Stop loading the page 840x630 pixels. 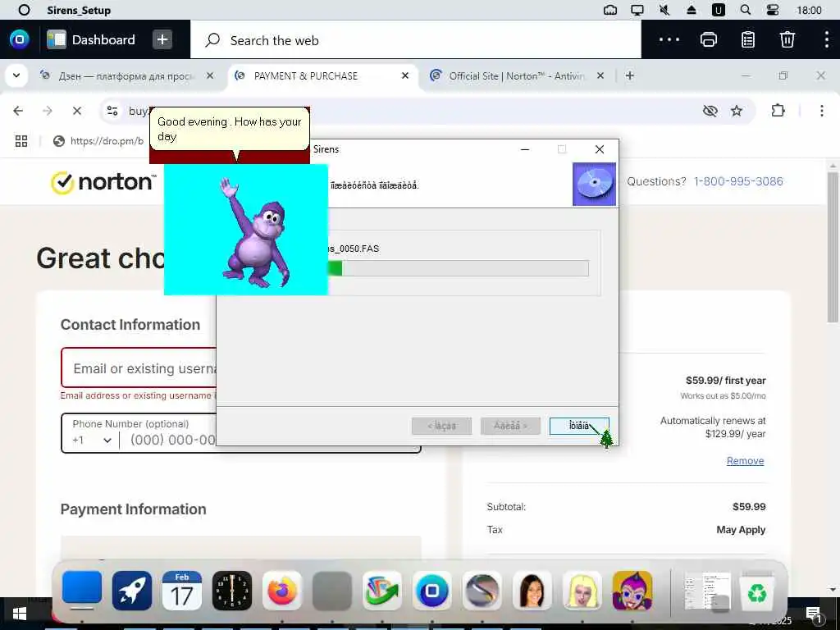point(77,111)
